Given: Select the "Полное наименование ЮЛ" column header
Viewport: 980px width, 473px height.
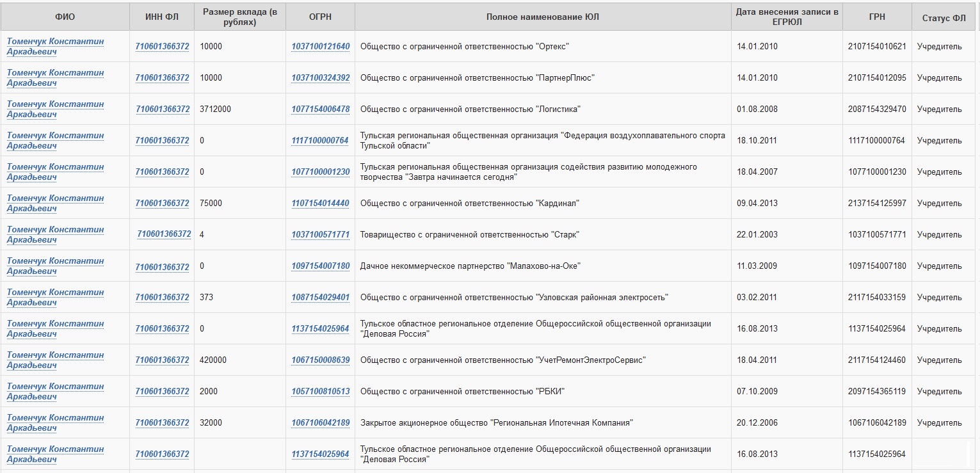Looking at the screenshot, I should 542,17.
